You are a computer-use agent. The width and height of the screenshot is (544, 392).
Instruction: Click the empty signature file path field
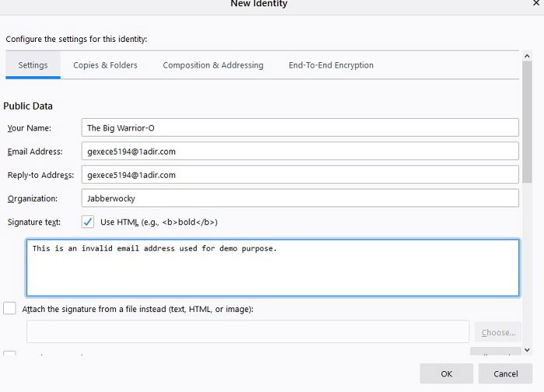pyautogui.click(x=248, y=331)
